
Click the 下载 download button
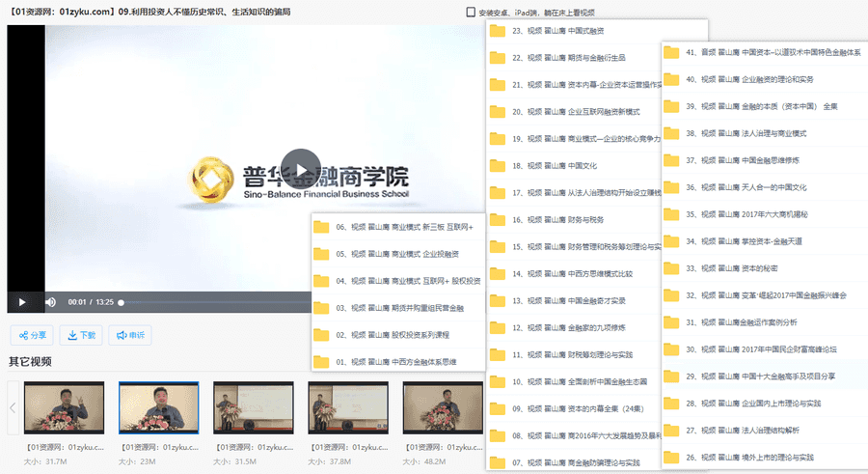(x=81, y=335)
